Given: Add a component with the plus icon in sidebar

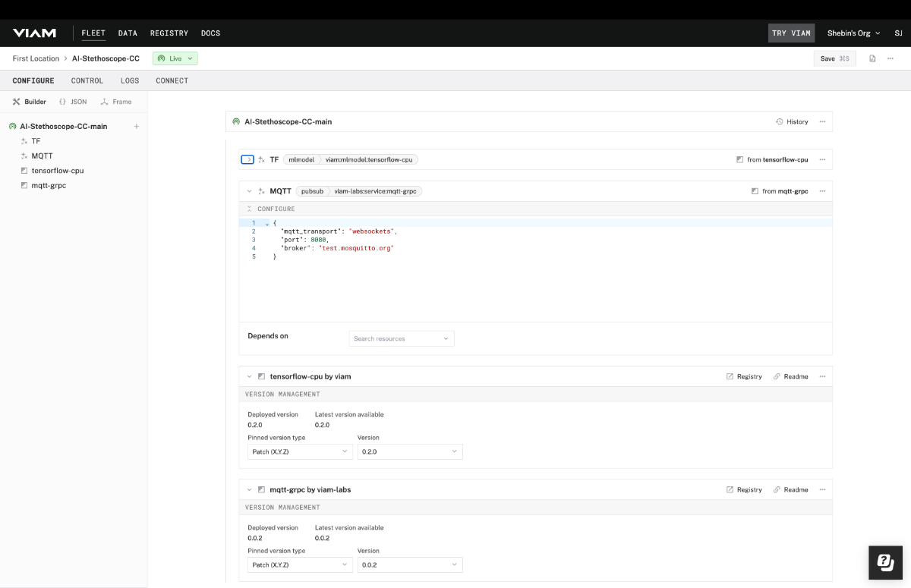Looking at the screenshot, I should pyautogui.click(x=137, y=127).
